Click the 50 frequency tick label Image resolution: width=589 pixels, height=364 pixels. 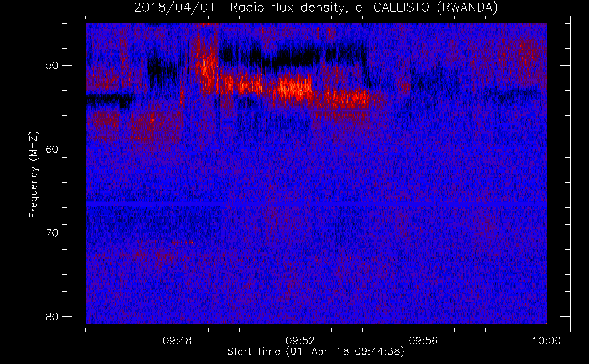[52, 66]
